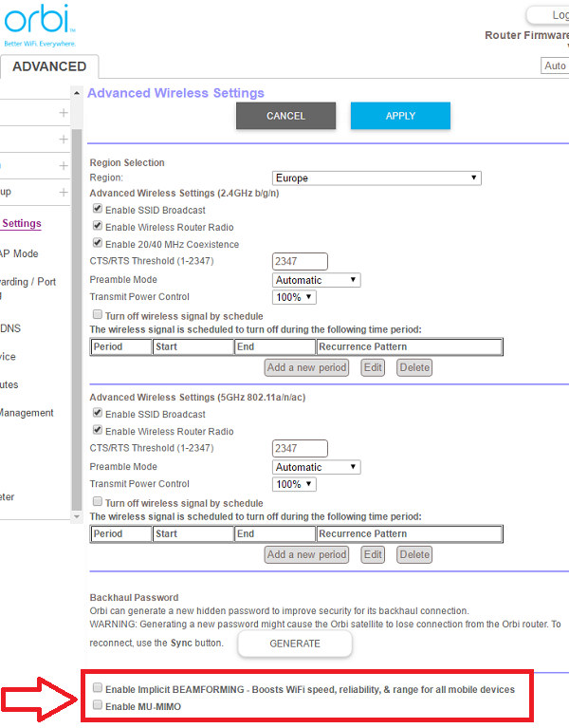Click 5GHz schedule Edit button

point(373,554)
